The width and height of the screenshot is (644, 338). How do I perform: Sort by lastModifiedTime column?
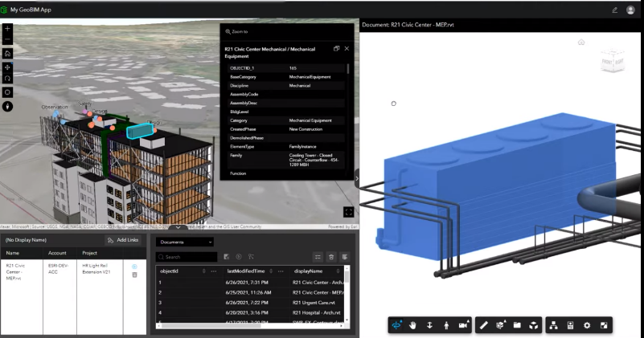271,271
